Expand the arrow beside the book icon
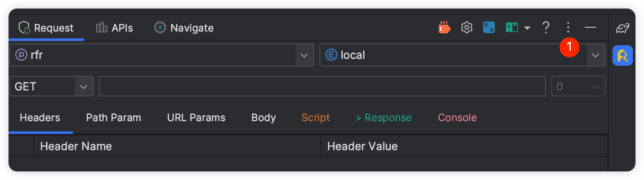Screen dimensions: 644x180 click(527, 28)
